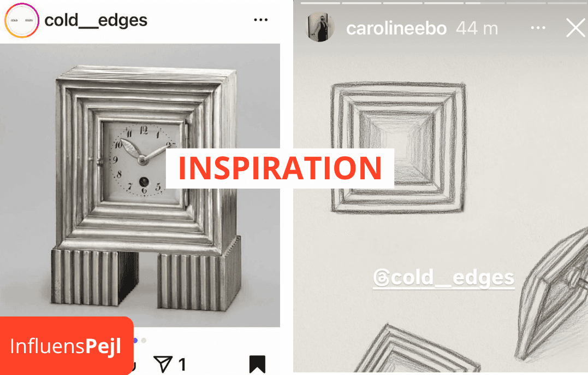This screenshot has height=375, width=588.
Task: Click the carolineebo username in story
Action: click(396, 28)
